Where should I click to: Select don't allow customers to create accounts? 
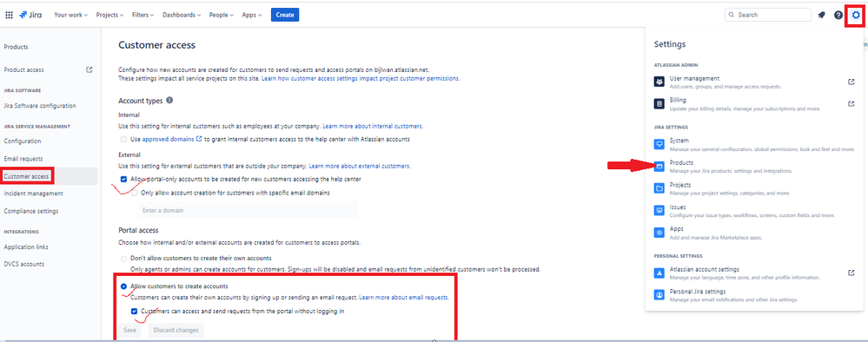pyautogui.click(x=123, y=259)
